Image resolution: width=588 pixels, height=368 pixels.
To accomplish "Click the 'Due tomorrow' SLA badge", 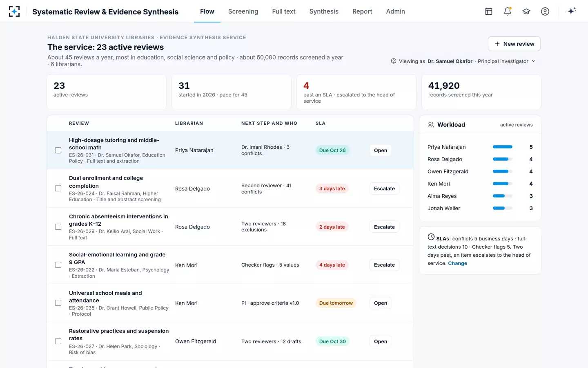I will (x=336, y=303).
